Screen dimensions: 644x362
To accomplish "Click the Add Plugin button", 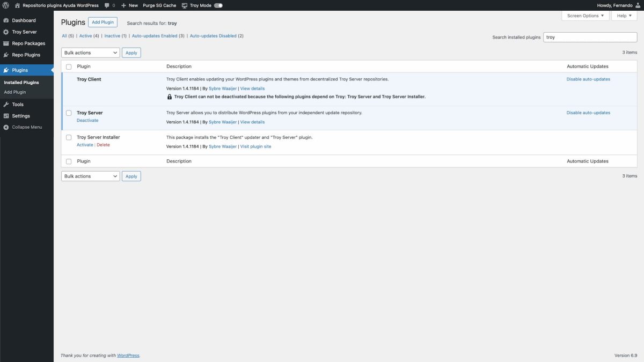I will click(103, 22).
